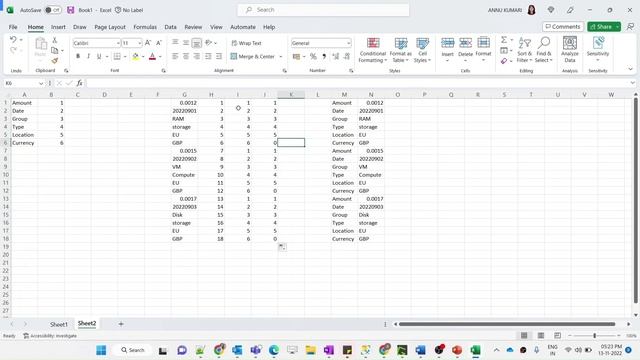Screen dimensions: 640x360
Task: Expand Merge & Center dropdown arrow
Action: pyautogui.click(x=281, y=56)
